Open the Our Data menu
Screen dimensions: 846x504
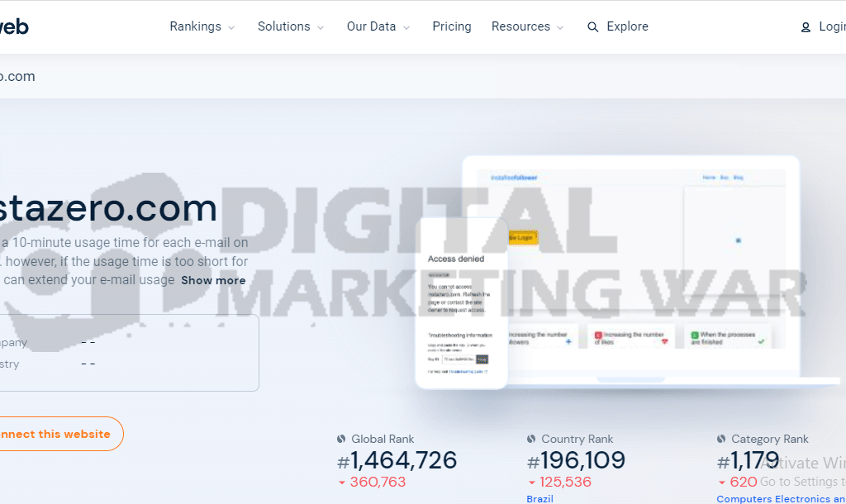(x=371, y=26)
